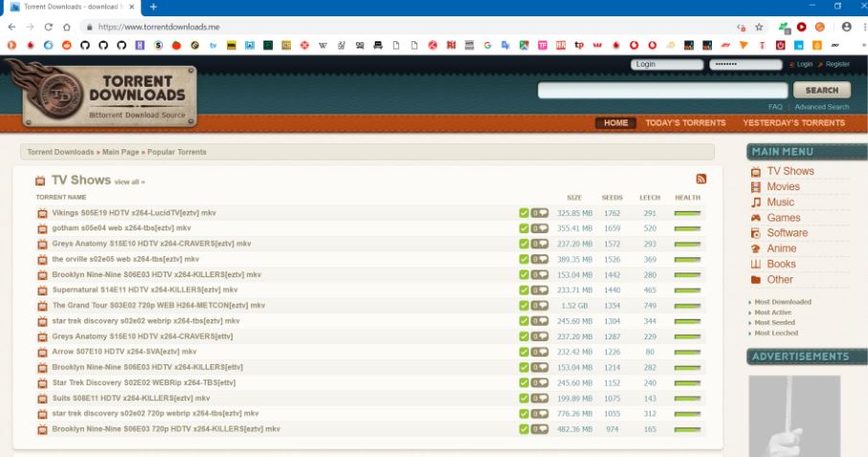Click the browser back arrow
This screenshot has height=457, width=868.
[11, 27]
